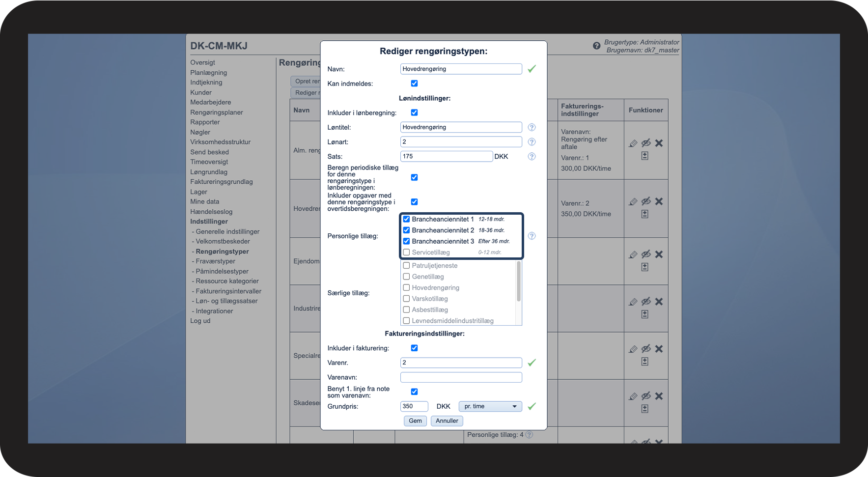Uncheck Brancheanciennitet 2 checkbox
This screenshot has height=477, width=868.
coord(406,230)
